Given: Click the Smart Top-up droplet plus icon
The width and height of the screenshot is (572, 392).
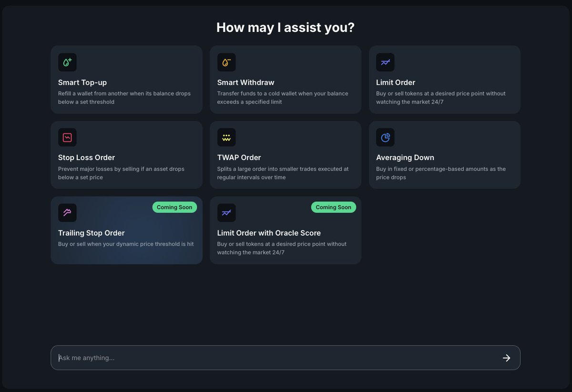Looking at the screenshot, I should pos(67,62).
